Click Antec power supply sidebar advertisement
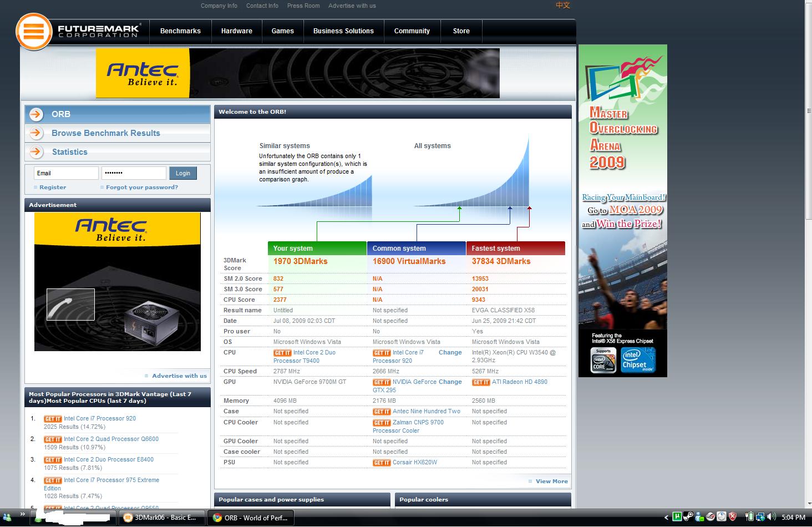This screenshot has height=527, width=812. click(x=118, y=281)
